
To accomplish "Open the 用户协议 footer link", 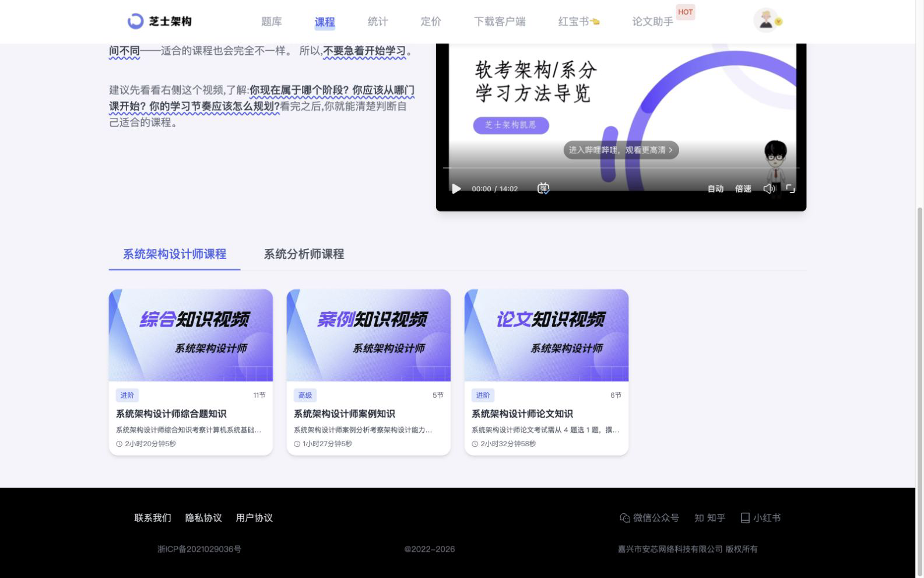I will click(x=254, y=518).
